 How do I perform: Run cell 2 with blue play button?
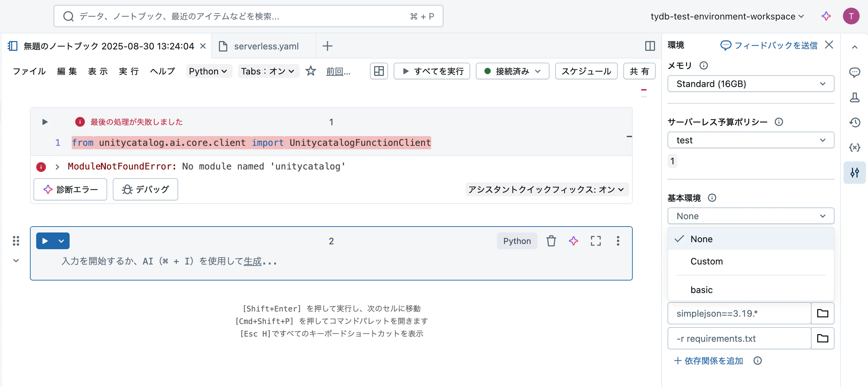pos(45,241)
